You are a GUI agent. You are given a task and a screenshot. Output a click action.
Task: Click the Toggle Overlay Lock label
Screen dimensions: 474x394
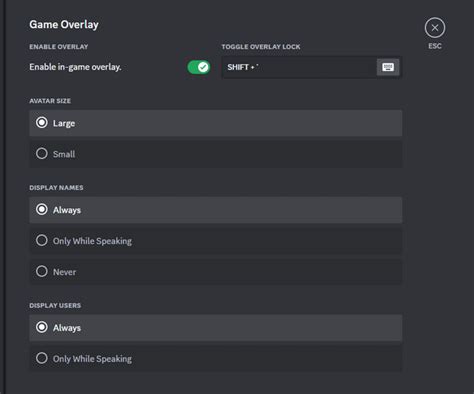tap(261, 47)
